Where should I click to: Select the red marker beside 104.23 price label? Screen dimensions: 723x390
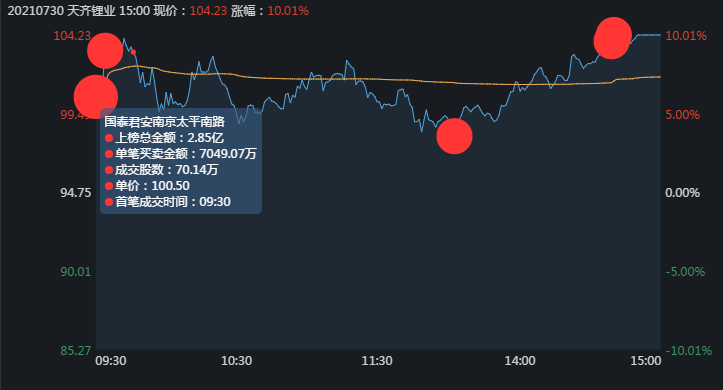(105, 51)
